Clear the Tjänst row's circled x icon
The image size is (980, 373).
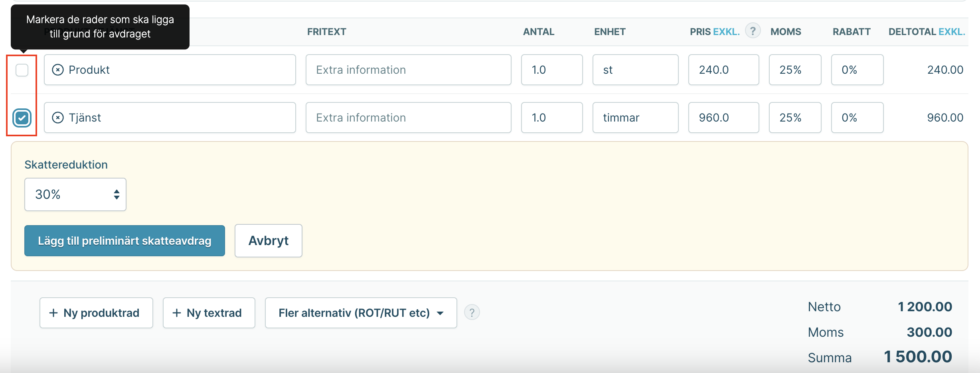pyautogui.click(x=58, y=118)
